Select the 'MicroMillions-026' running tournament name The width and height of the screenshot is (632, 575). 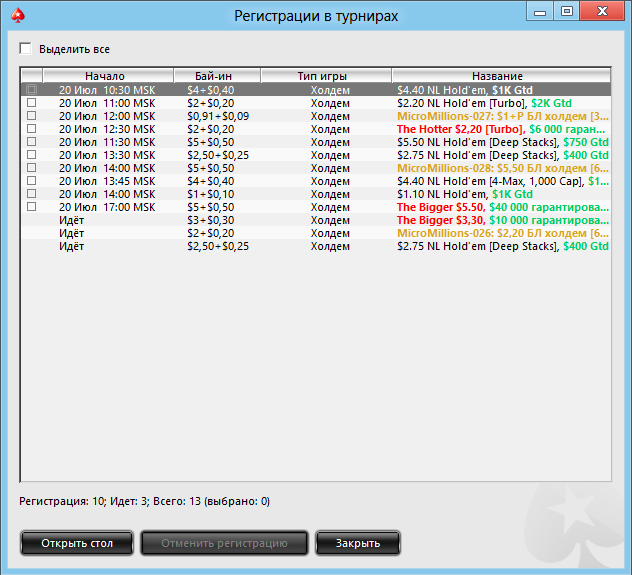click(503, 233)
